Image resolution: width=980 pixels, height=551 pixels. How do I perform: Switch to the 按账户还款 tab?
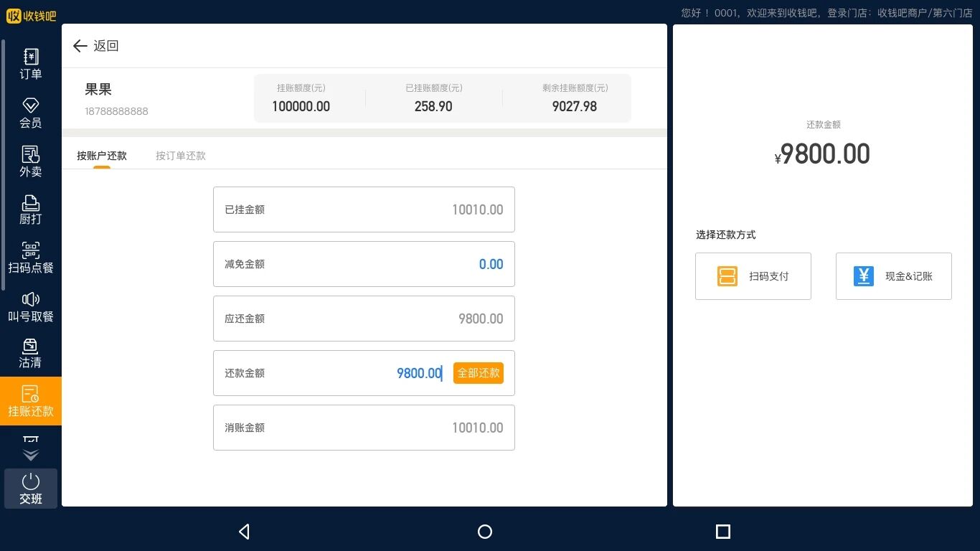pyautogui.click(x=102, y=156)
